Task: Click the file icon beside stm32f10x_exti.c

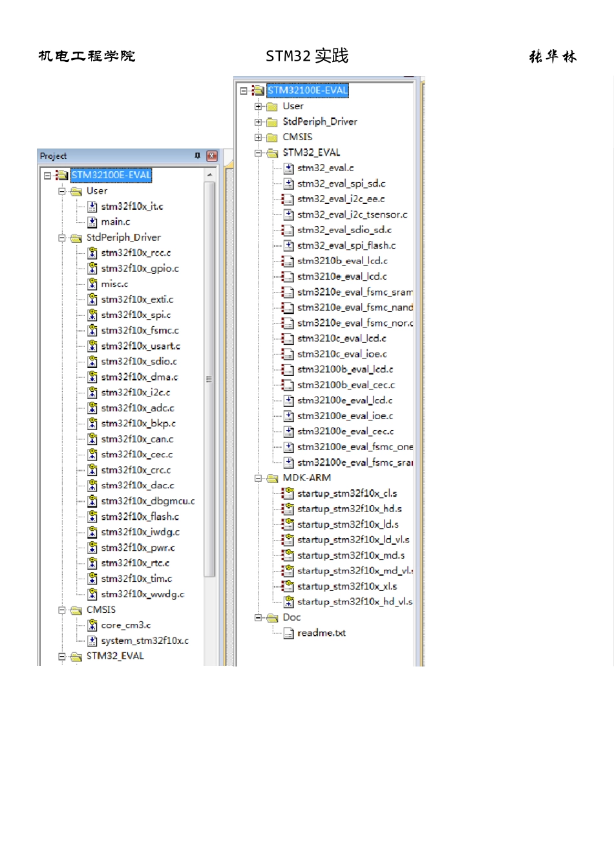Action: (92, 300)
